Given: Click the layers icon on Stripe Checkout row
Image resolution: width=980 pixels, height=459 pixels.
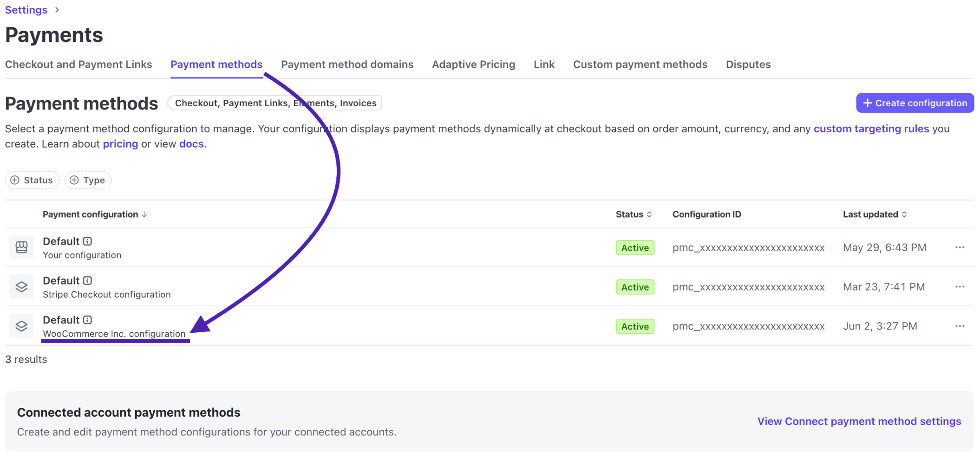Looking at the screenshot, I should point(21,286).
